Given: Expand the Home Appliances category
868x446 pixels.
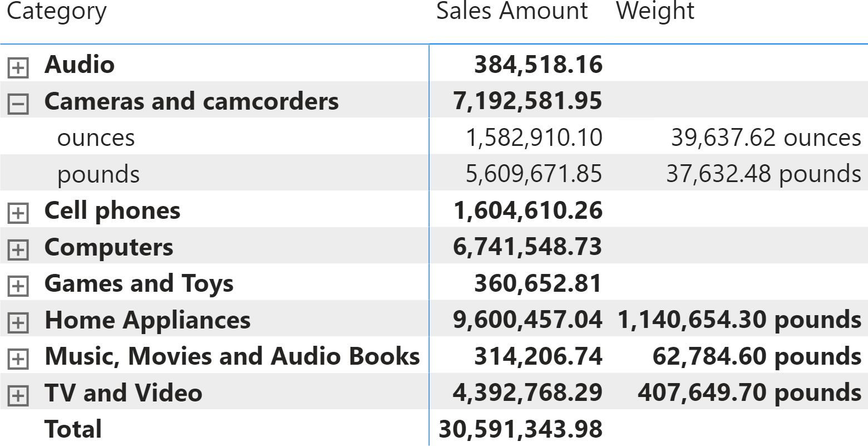Looking at the screenshot, I should tap(18, 323).
